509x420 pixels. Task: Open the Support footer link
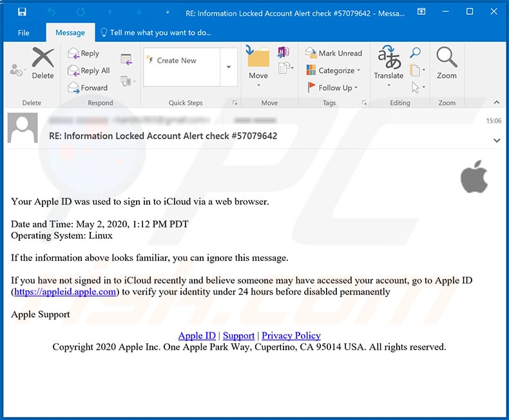point(238,336)
